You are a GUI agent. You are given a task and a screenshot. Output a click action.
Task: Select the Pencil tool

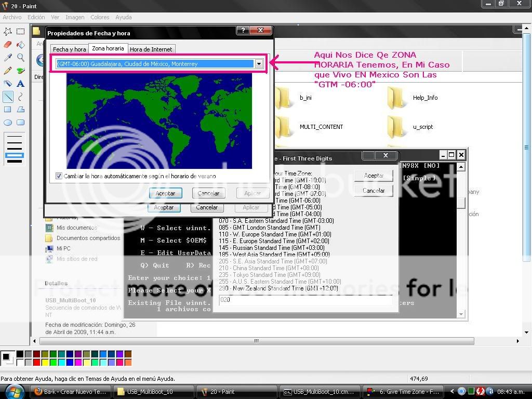pos(8,70)
